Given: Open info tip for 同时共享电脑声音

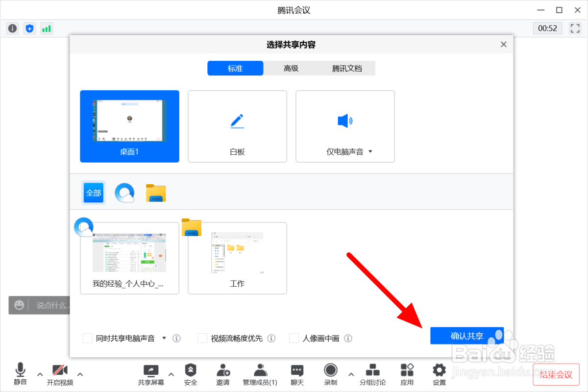Looking at the screenshot, I should pyautogui.click(x=177, y=338).
